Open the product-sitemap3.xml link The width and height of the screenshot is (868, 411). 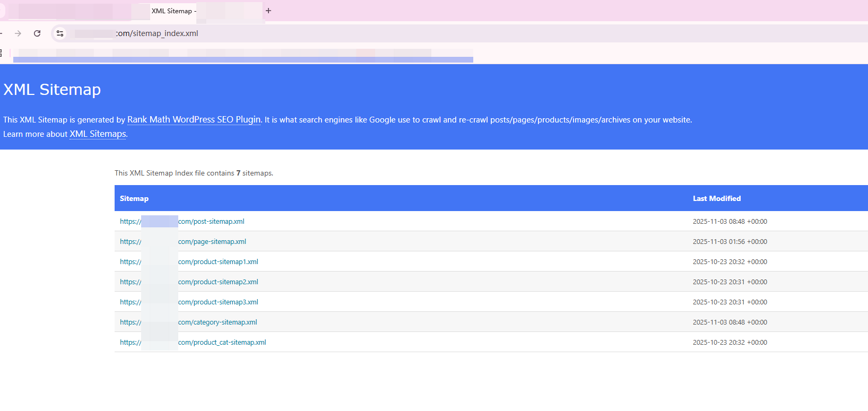coord(218,302)
